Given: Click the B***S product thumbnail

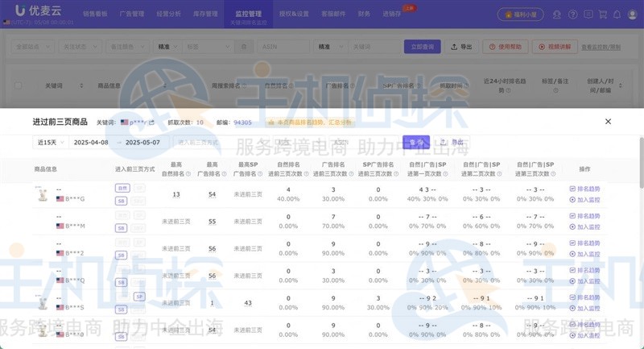Looking at the screenshot, I should pos(42,302).
